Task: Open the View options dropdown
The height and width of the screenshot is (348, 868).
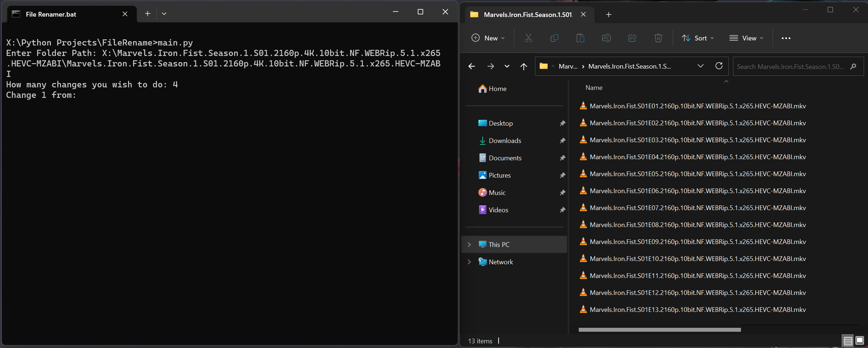Action: click(746, 38)
